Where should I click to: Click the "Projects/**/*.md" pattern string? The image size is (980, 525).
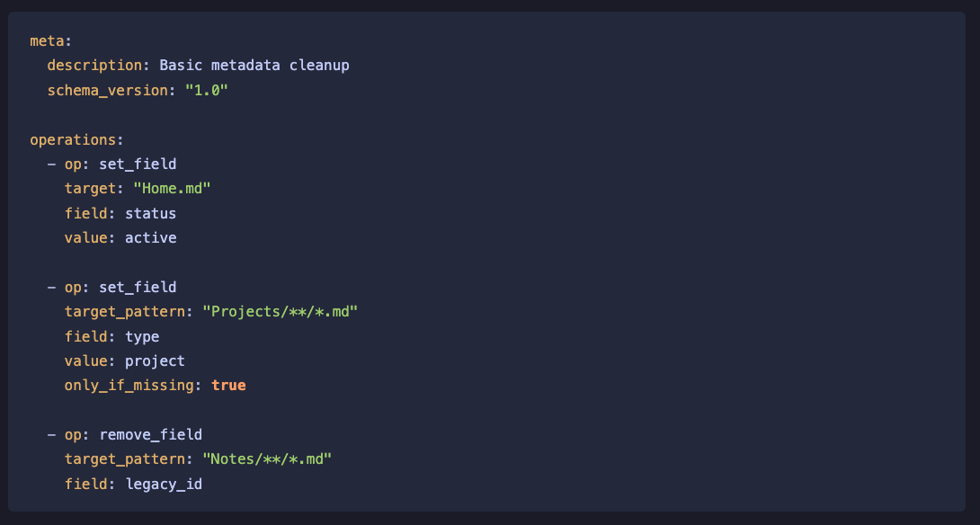(x=280, y=312)
